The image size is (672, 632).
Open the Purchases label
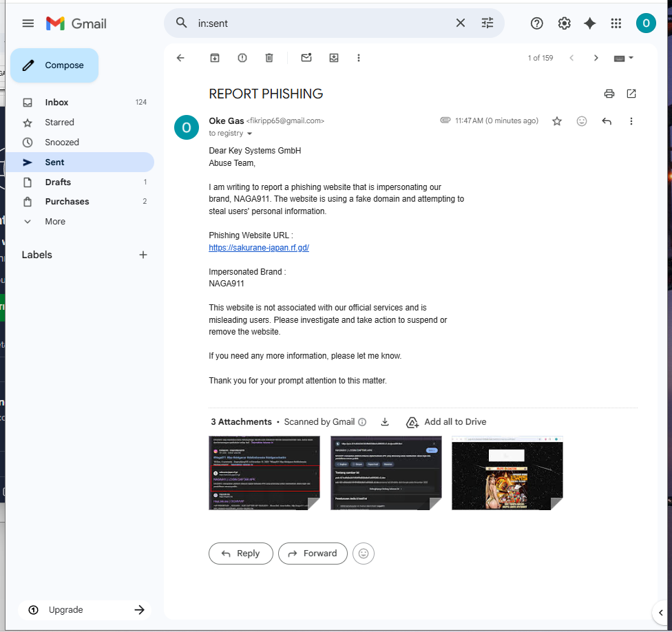pyautogui.click(x=80, y=202)
